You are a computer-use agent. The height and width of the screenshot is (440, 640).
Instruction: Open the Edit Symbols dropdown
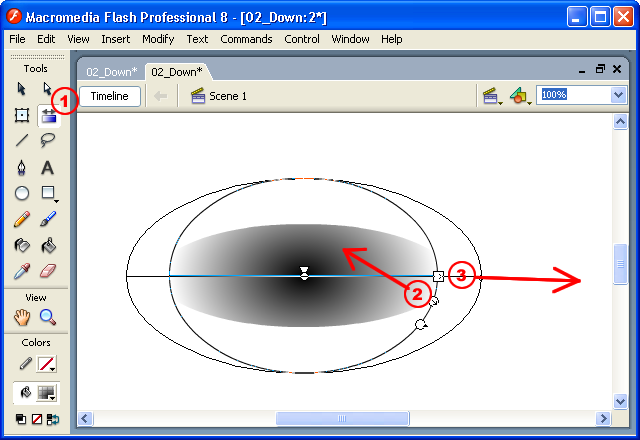click(519, 96)
